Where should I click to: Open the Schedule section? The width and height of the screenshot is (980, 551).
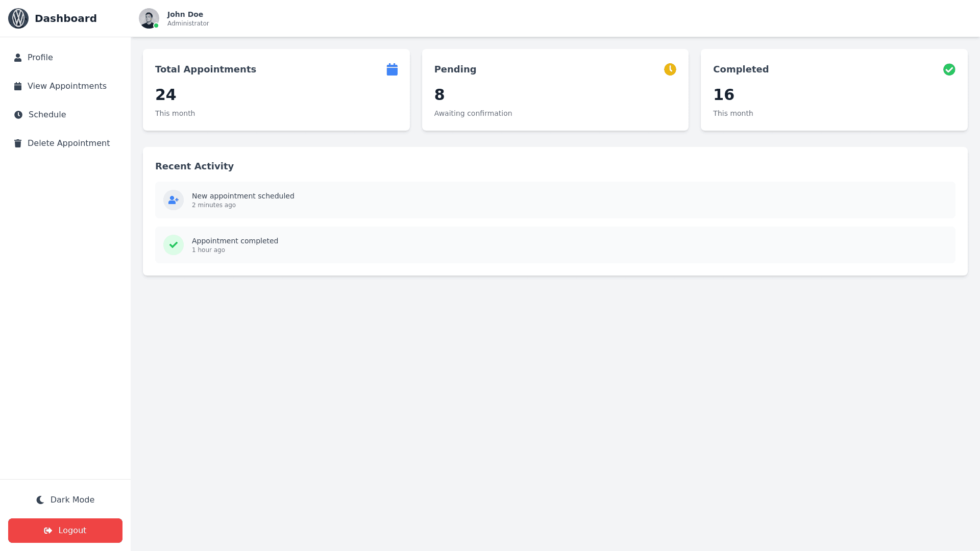pyautogui.click(x=47, y=115)
